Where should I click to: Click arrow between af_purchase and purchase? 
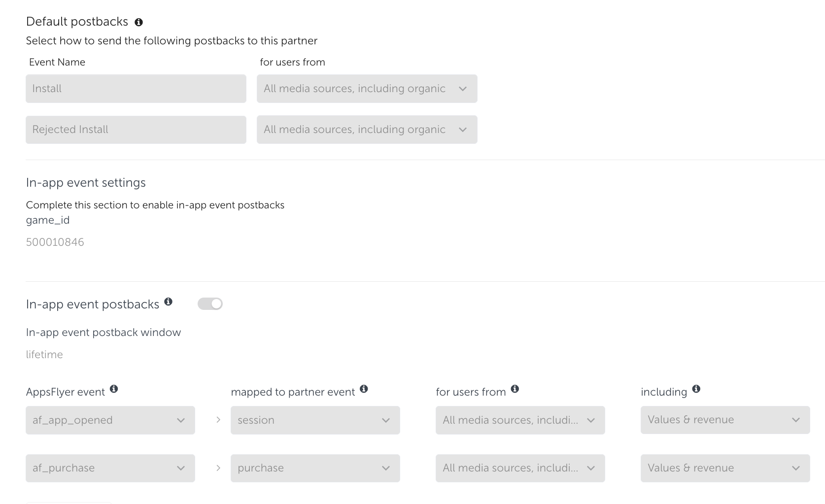[x=218, y=468]
